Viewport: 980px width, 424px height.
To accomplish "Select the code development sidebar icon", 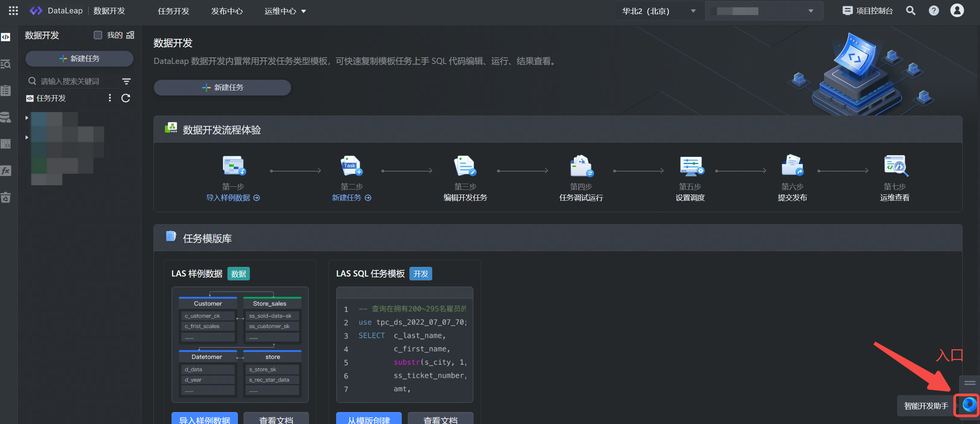I will (6, 37).
